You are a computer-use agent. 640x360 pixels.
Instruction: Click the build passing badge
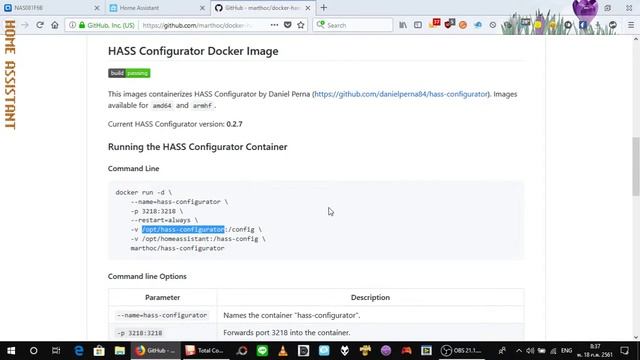click(129, 73)
